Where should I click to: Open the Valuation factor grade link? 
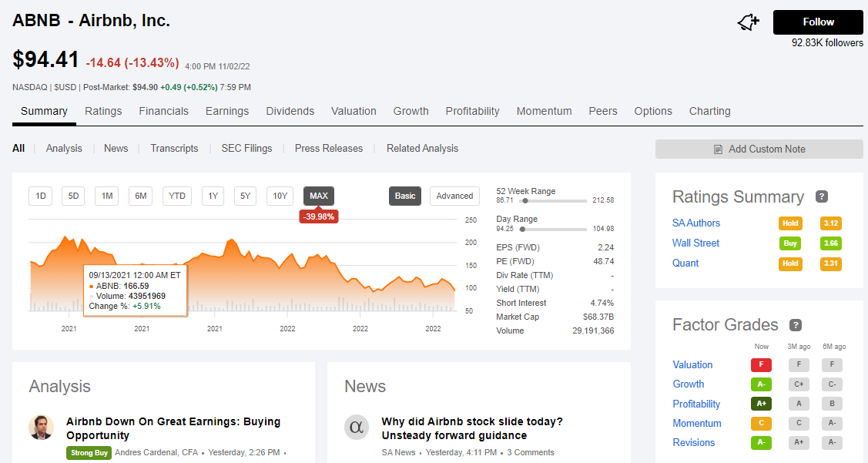[692, 365]
